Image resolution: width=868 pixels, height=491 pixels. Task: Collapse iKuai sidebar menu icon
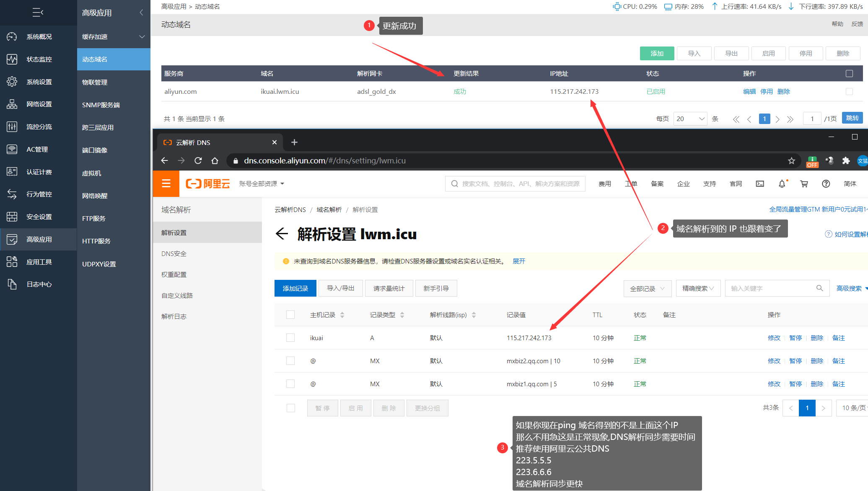[38, 13]
